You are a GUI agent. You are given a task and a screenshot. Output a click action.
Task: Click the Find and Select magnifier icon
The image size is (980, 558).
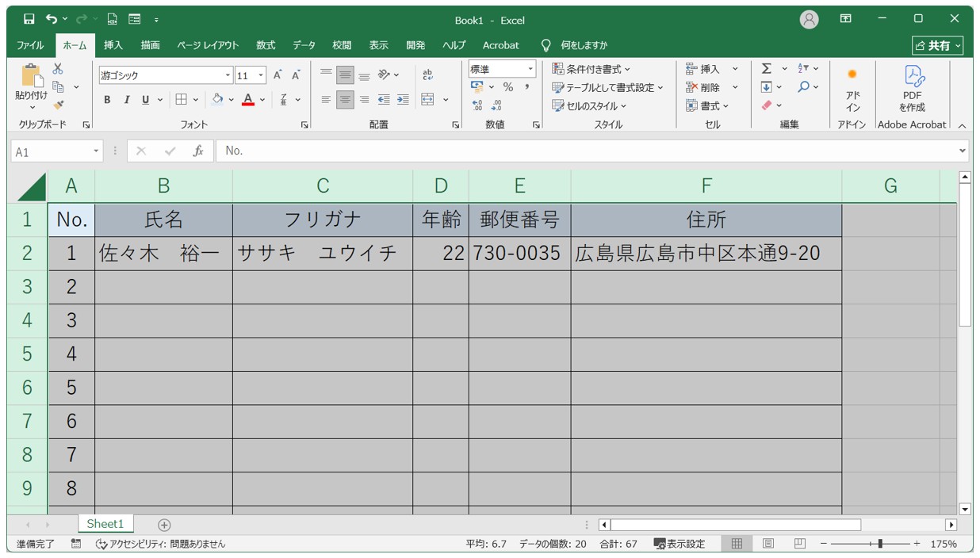[x=803, y=87]
